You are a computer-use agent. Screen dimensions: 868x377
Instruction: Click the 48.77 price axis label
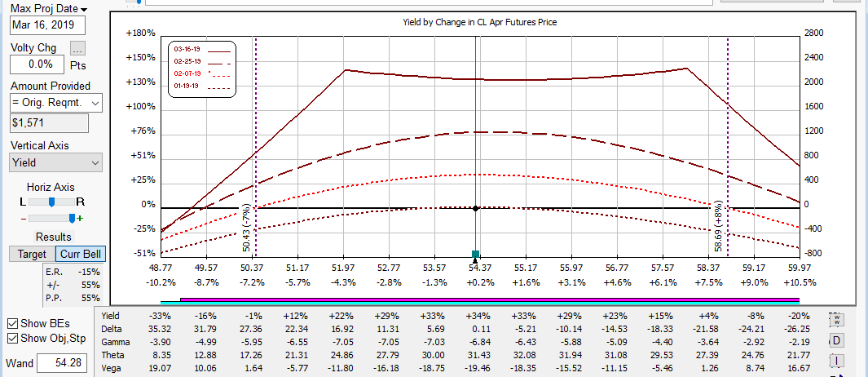pyautogui.click(x=161, y=267)
